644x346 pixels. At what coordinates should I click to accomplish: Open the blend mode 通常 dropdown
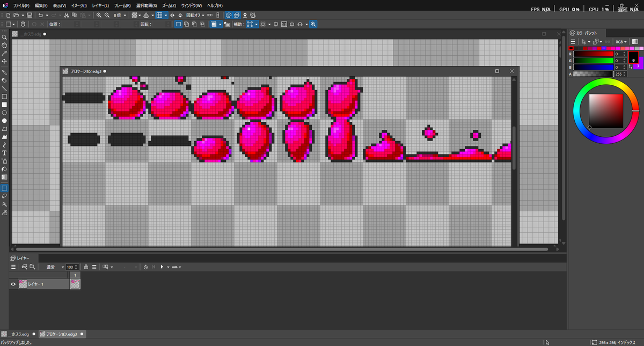[54, 267]
